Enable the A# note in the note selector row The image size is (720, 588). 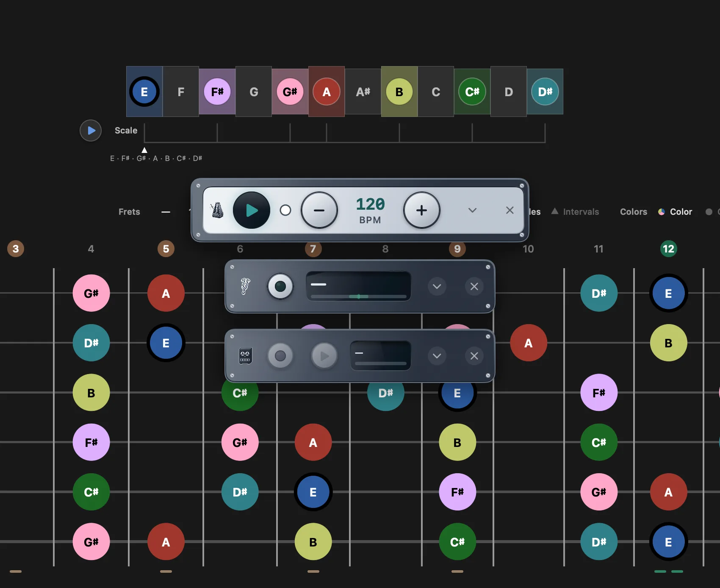tap(363, 92)
